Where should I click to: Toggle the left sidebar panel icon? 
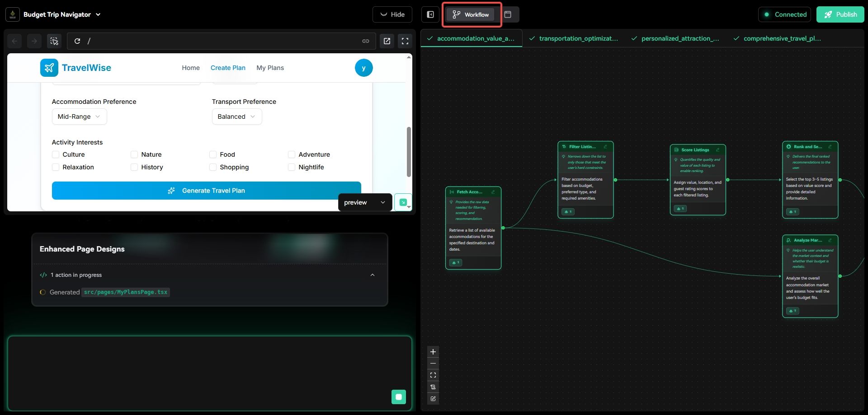click(x=430, y=14)
